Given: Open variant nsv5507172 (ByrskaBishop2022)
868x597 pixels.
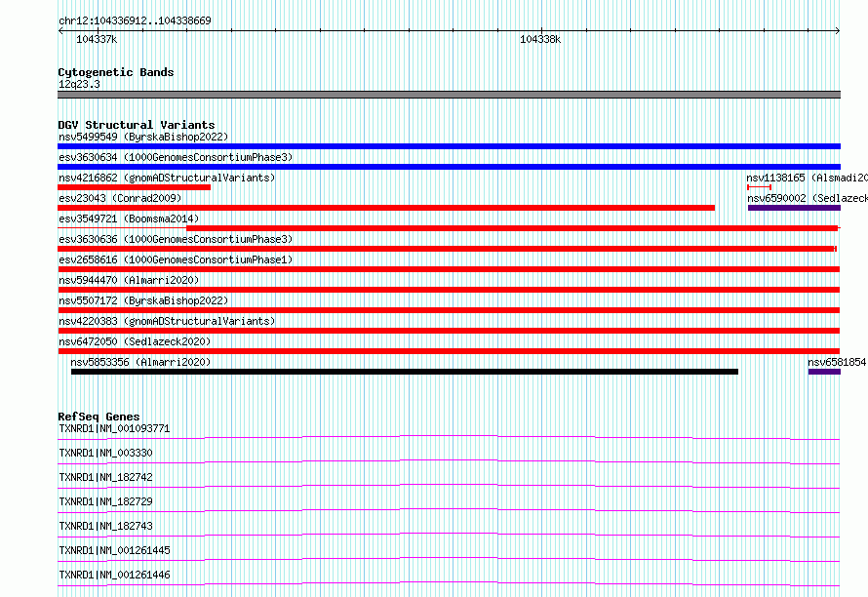Looking at the screenshot, I should [x=143, y=300].
